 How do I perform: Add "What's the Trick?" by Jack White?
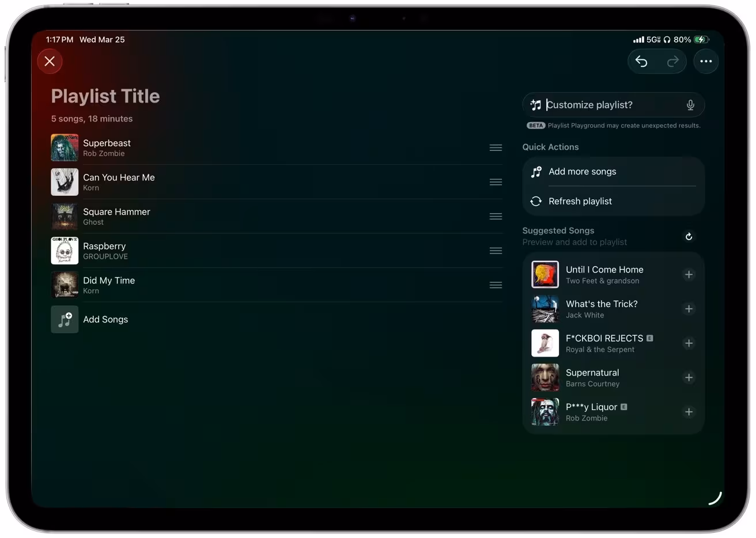[689, 309]
